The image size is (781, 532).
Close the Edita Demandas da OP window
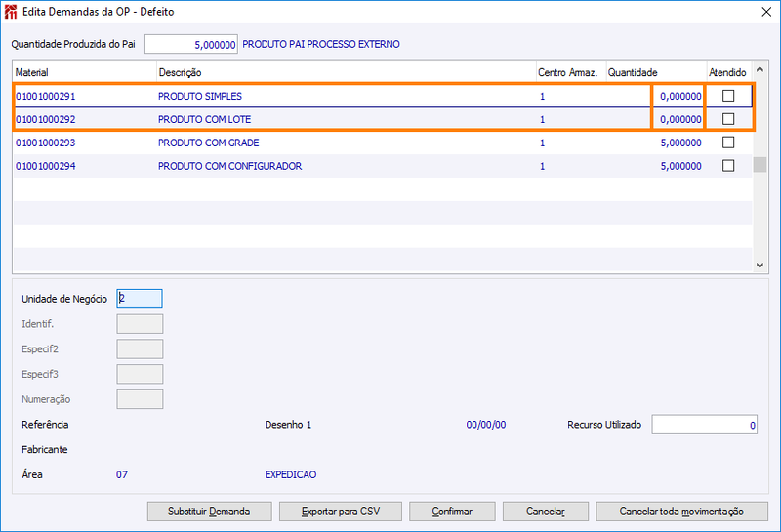point(766,12)
